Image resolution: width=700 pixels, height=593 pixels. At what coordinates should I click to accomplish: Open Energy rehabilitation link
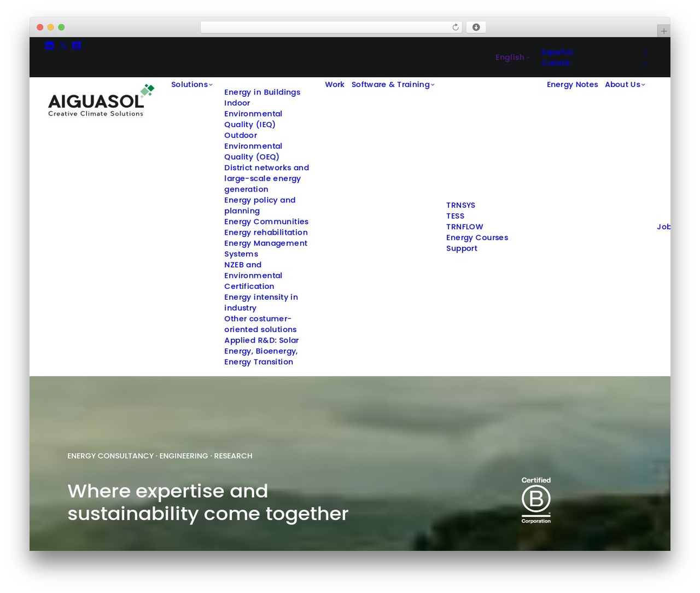point(266,232)
